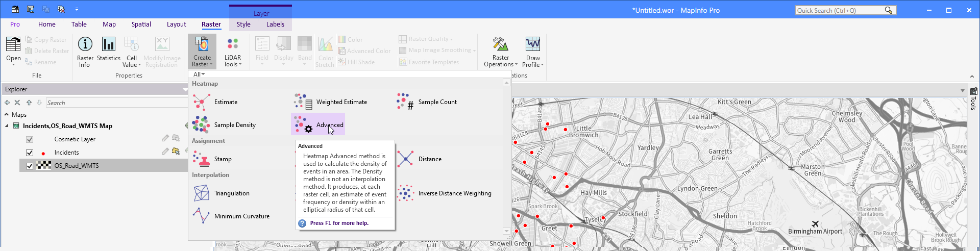Open the Create Raster gallery button

tap(202, 52)
